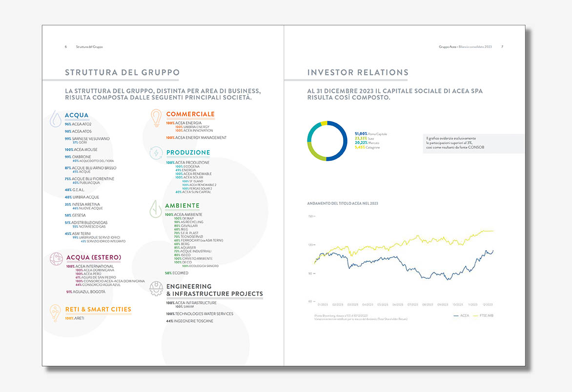Select the '75% ACQUE BLU FIORENTINE' entry

(x=89, y=179)
